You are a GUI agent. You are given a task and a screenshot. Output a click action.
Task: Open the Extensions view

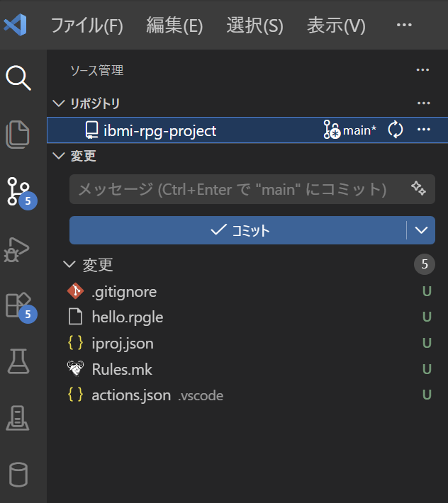19,305
